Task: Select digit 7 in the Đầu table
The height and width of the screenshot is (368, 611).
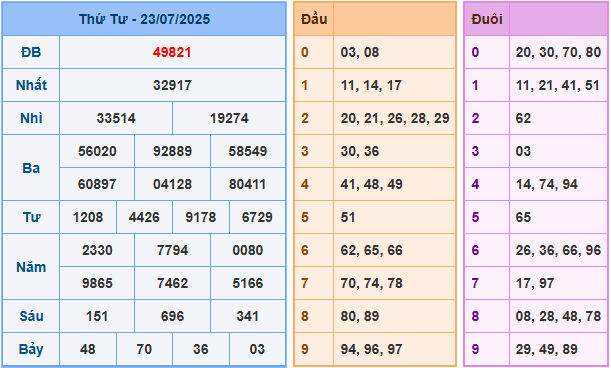Action: pos(305,283)
